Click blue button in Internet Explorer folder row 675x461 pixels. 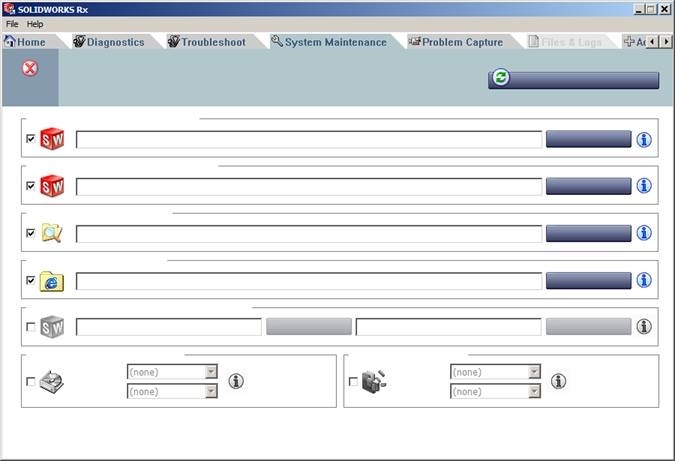tap(588, 281)
